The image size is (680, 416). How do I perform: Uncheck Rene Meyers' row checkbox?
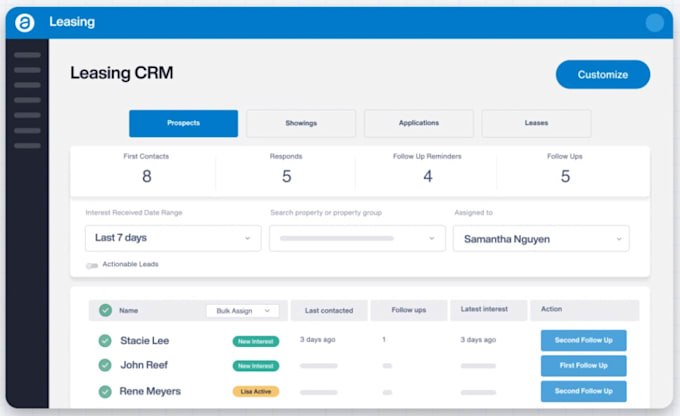pos(105,391)
